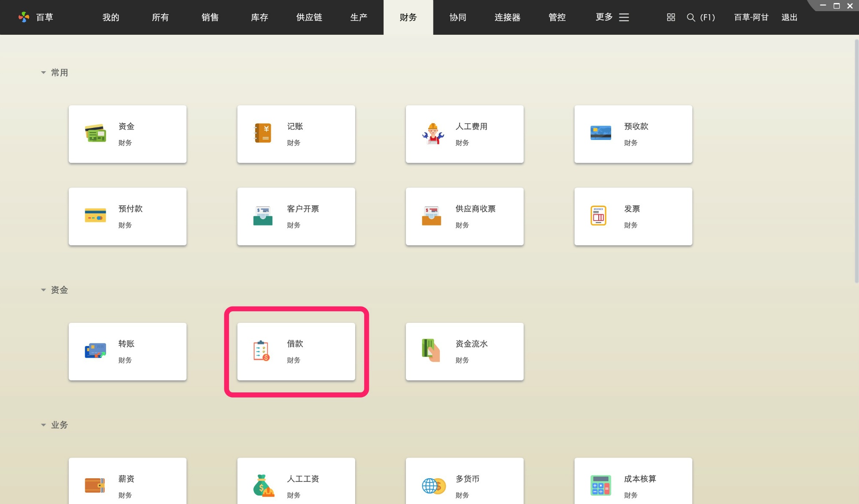This screenshot has width=859, height=504.
Task: Switch to the 我的 tab
Action: tap(111, 17)
